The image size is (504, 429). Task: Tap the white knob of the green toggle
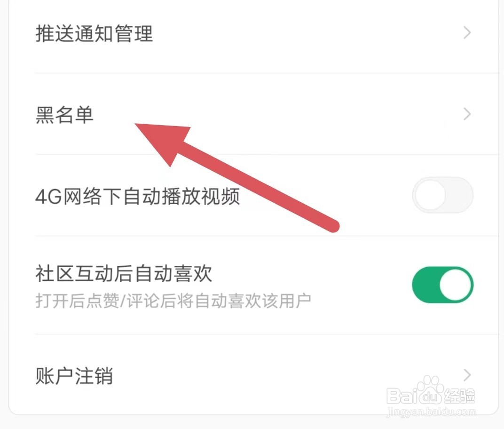[x=456, y=285]
